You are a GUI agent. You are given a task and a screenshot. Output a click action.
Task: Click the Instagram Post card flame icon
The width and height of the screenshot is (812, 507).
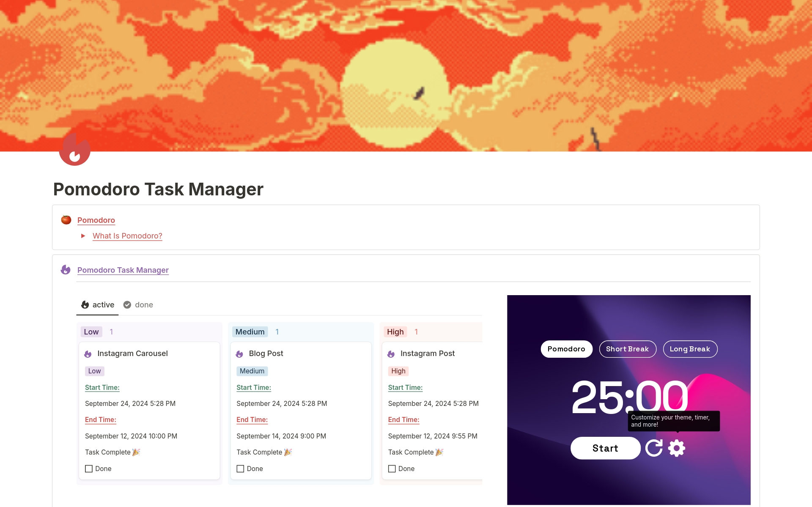pos(391,354)
